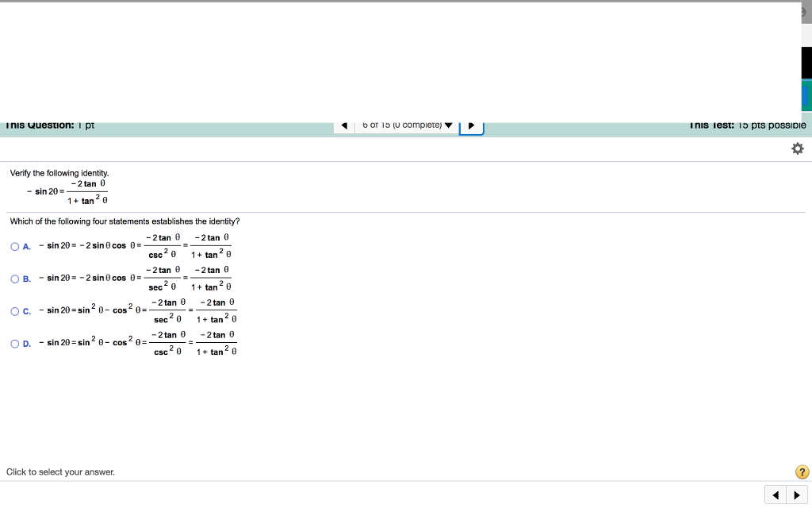Select answer choice D
The width and height of the screenshot is (812, 508).
14,343
